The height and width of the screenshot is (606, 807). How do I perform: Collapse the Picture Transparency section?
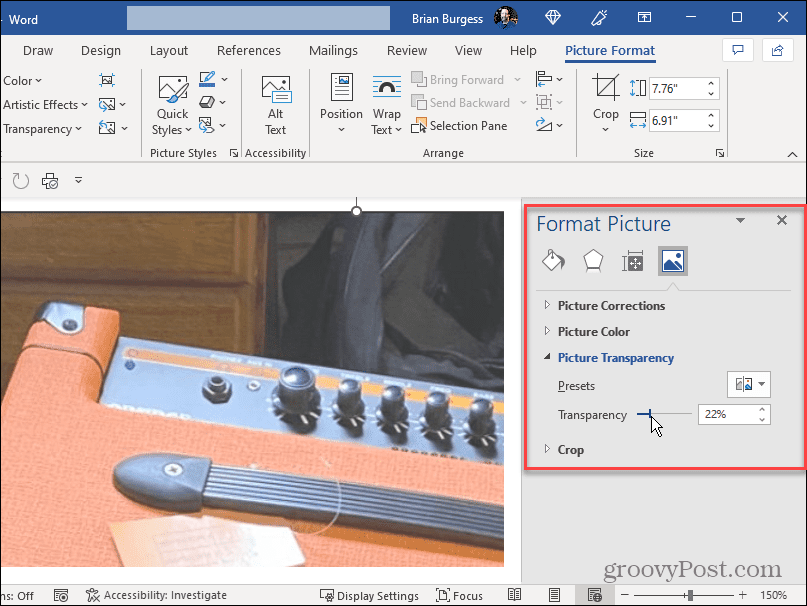pyautogui.click(x=615, y=358)
